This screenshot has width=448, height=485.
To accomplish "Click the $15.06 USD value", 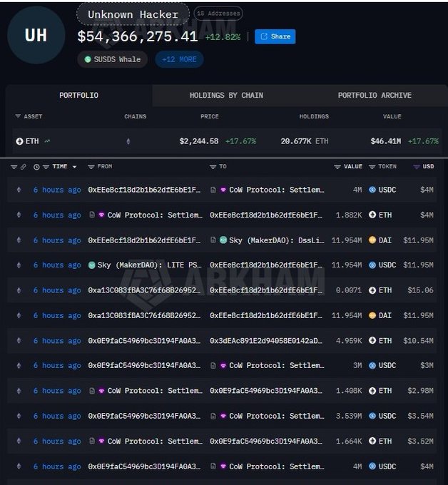I will point(420,290).
